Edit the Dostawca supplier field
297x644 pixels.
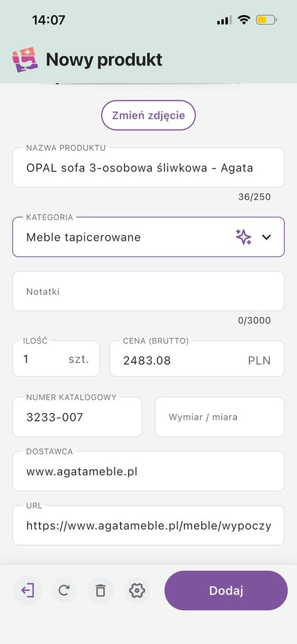click(x=148, y=471)
